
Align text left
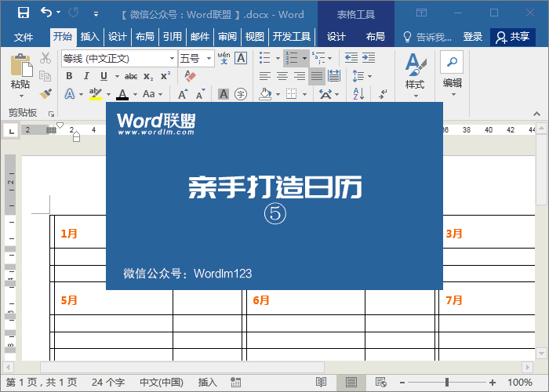click(265, 76)
